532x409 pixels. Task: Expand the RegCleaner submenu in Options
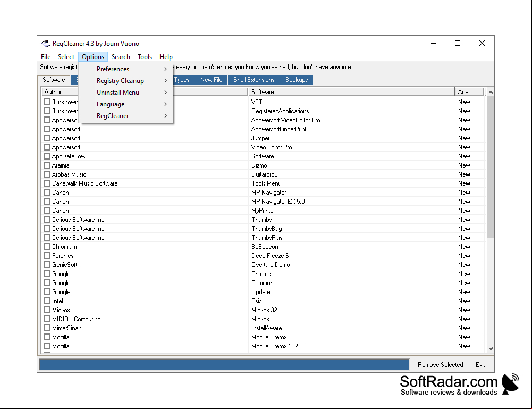pyautogui.click(x=126, y=116)
